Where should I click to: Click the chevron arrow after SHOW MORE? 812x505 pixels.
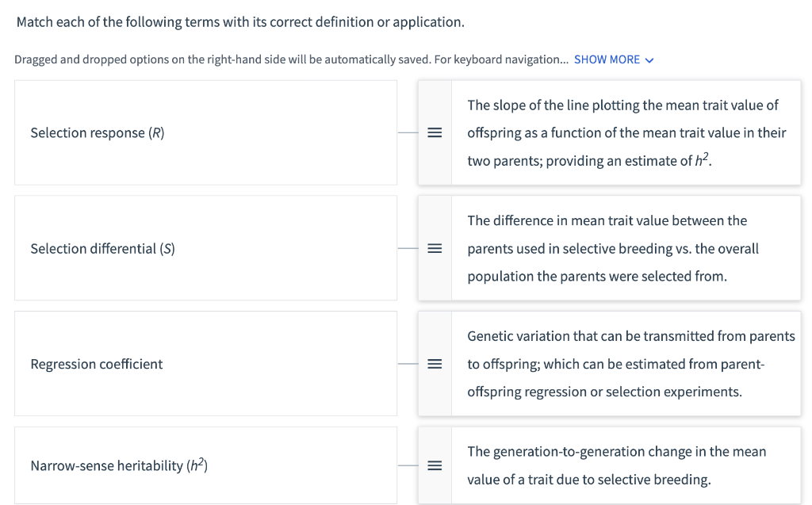(649, 60)
